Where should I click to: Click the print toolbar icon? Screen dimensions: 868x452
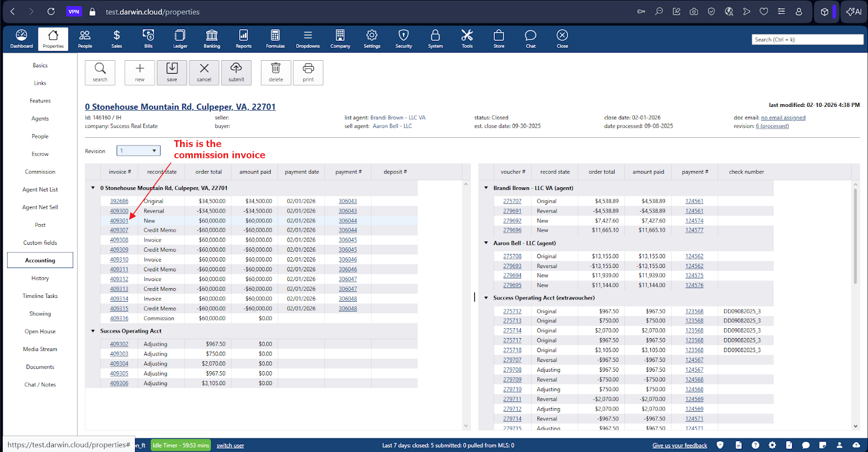(x=308, y=72)
